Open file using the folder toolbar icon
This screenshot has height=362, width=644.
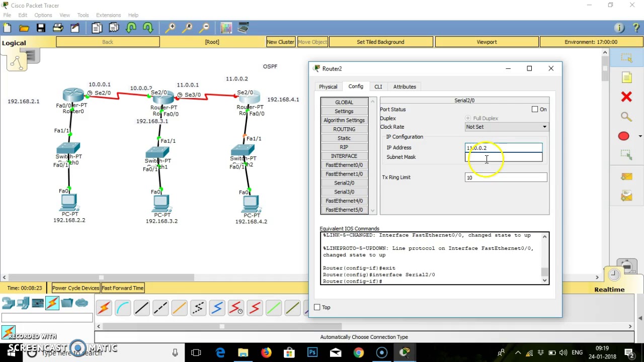pyautogui.click(x=24, y=28)
